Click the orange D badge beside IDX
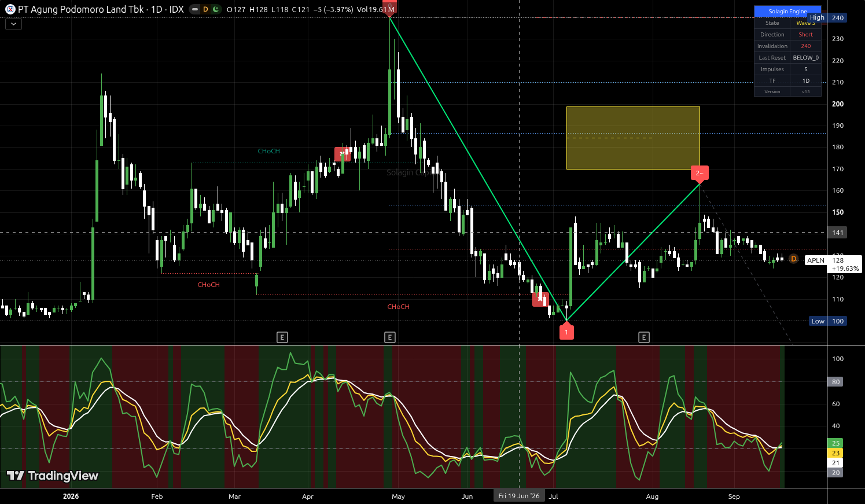The image size is (865, 504). (x=205, y=9)
